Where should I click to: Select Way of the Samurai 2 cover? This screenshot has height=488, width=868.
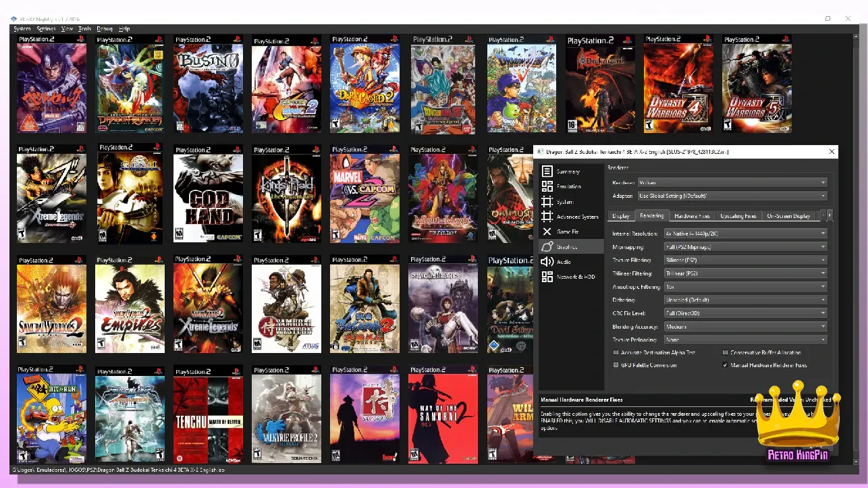point(443,414)
